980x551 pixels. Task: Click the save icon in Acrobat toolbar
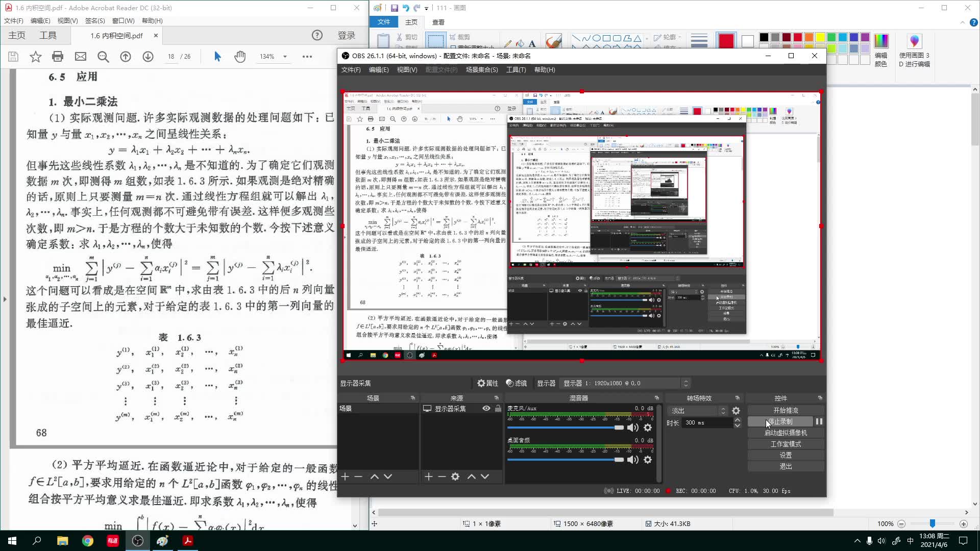click(13, 57)
